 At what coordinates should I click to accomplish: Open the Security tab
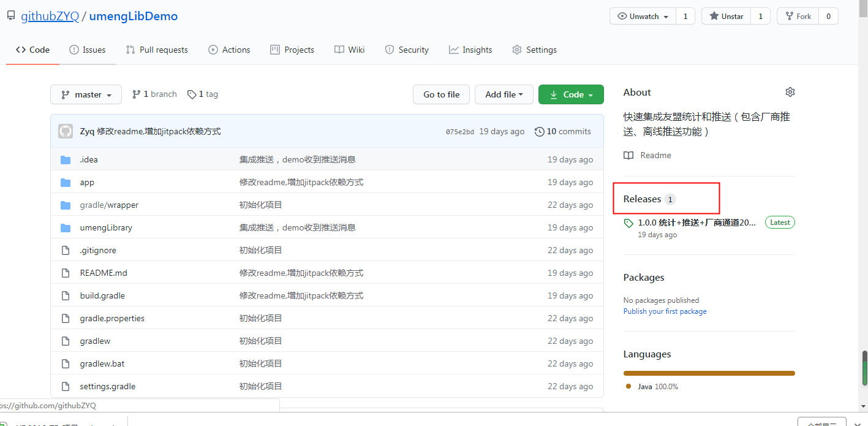[x=407, y=50]
